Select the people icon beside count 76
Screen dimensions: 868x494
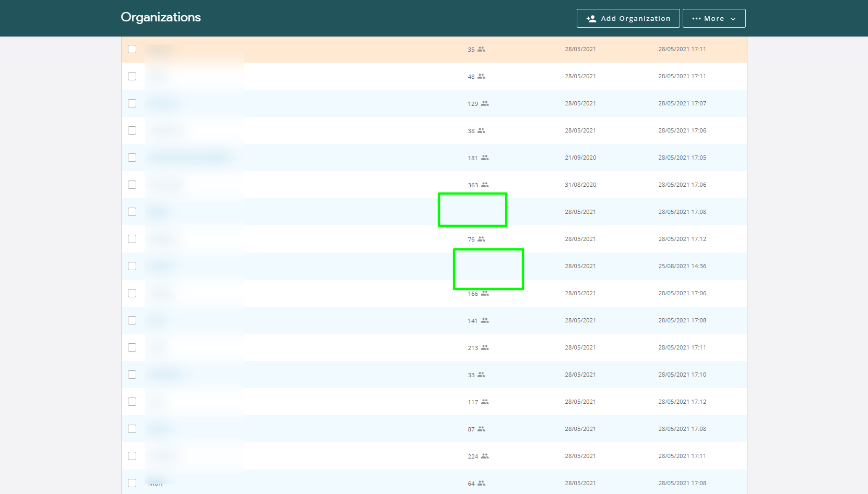tap(481, 239)
